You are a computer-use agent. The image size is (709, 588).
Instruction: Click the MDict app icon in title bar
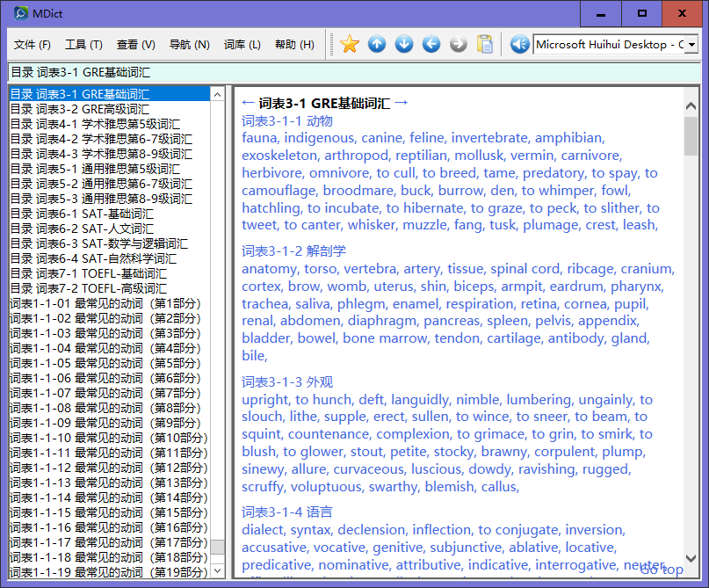(20, 13)
